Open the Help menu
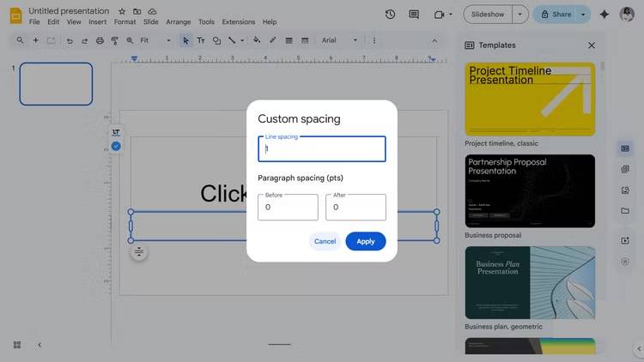The height and width of the screenshot is (362, 644). 270,21
